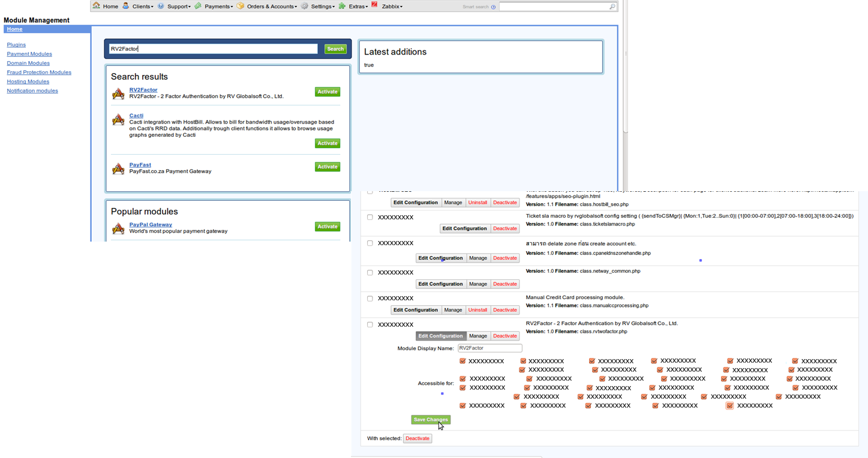Activate the Cacti module
Image resolution: width=868 pixels, height=458 pixels.
tap(328, 143)
